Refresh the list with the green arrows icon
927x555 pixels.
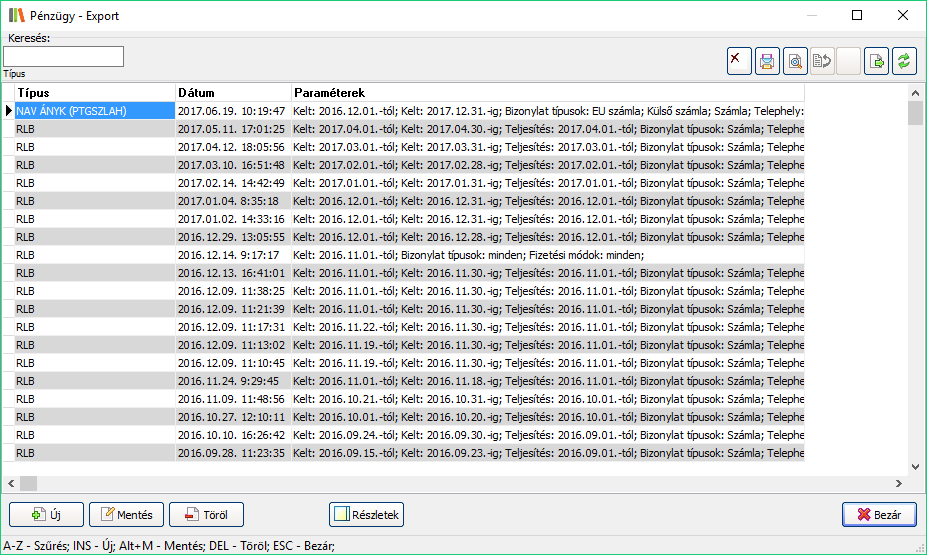tap(904, 61)
